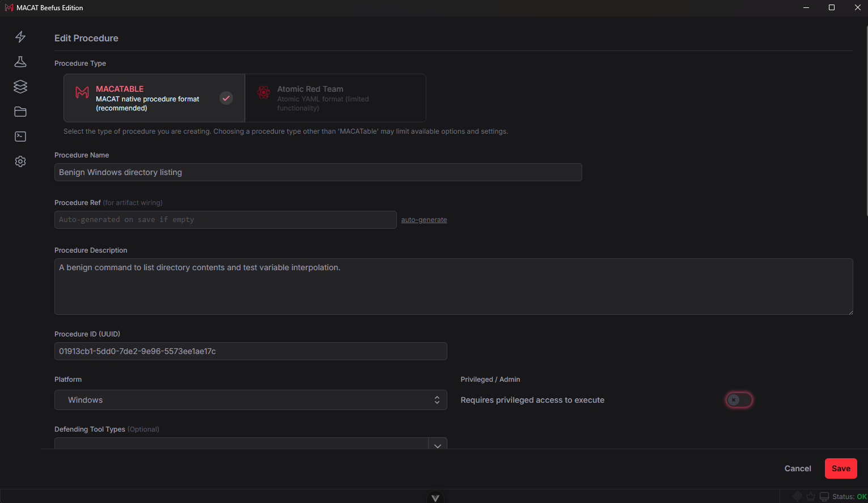
Task: Focus the Procedure Description text area
Action: click(x=454, y=287)
